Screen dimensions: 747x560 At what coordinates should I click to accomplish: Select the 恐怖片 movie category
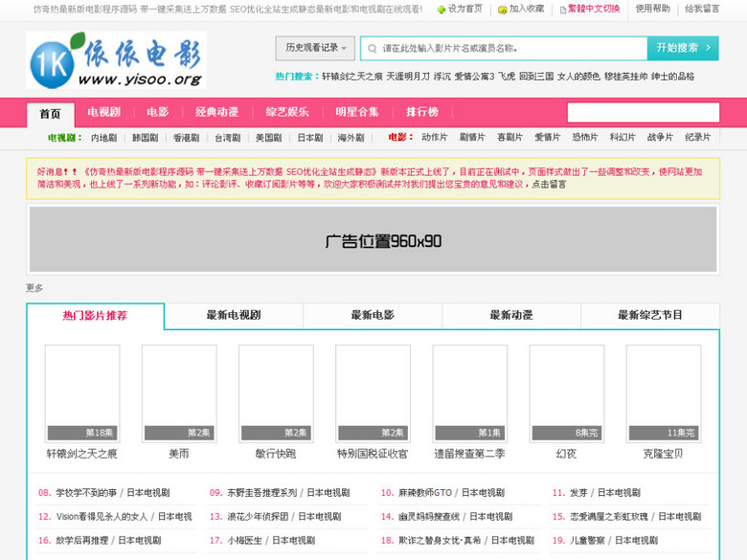[585, 137]
